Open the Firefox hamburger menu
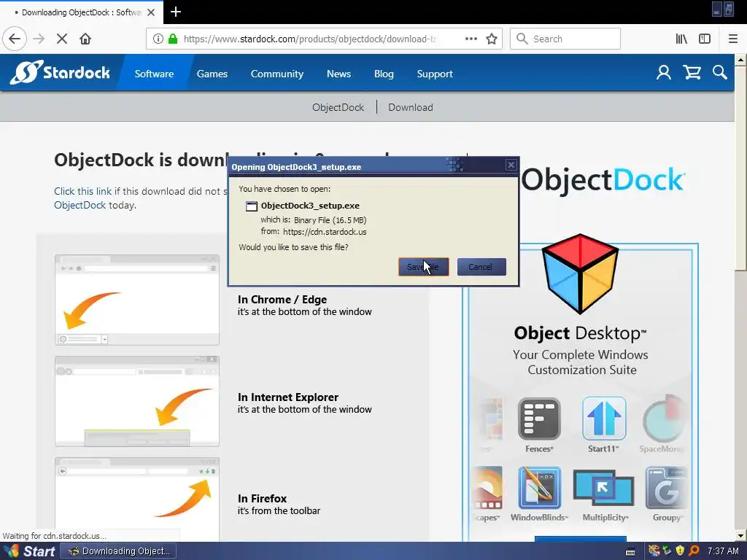 coord(733,39)
